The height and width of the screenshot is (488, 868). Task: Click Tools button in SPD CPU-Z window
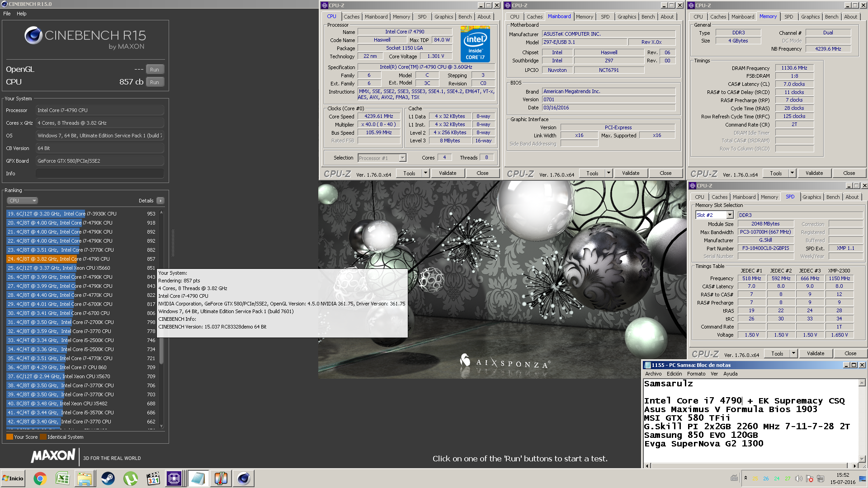point(777,353)
